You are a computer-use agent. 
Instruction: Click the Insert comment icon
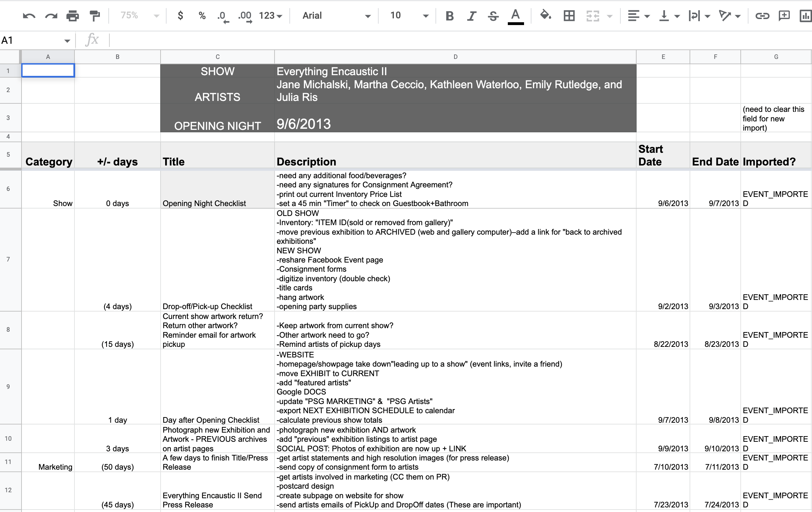pyautogui.click(x=784, y=16)
